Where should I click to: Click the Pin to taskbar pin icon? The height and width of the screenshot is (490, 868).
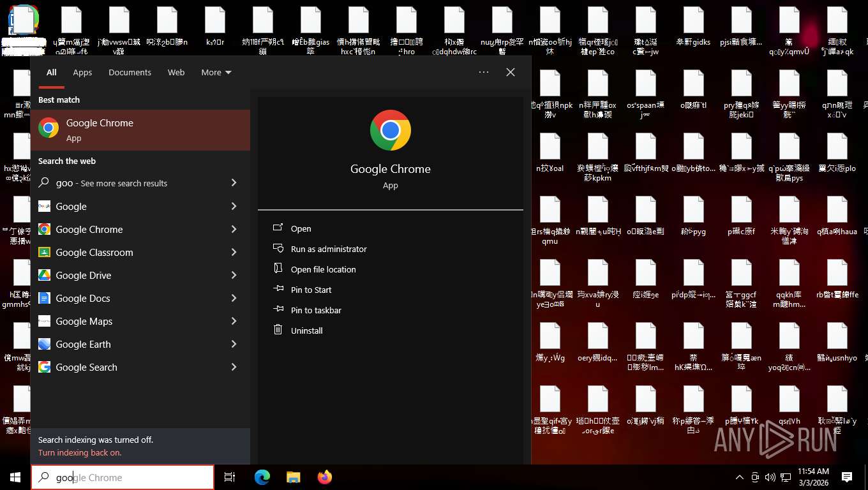point(278,309)
